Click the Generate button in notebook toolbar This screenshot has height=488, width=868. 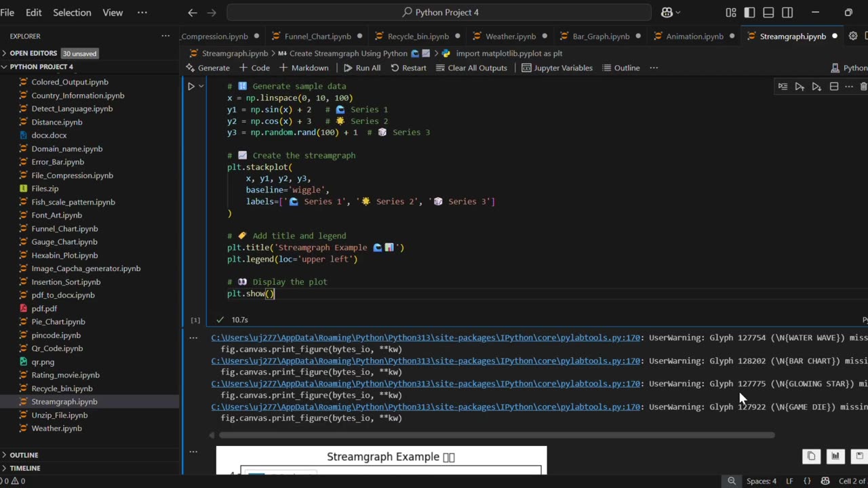208,68
